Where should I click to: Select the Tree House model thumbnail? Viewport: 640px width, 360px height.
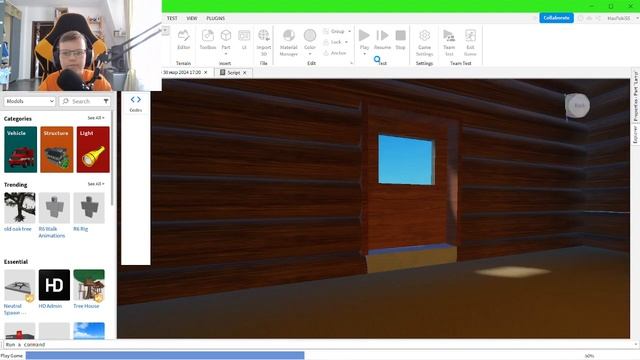pos(89,285)
